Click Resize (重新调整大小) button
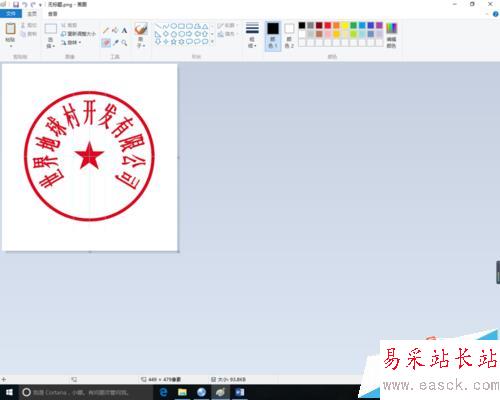 coord(79,34)
